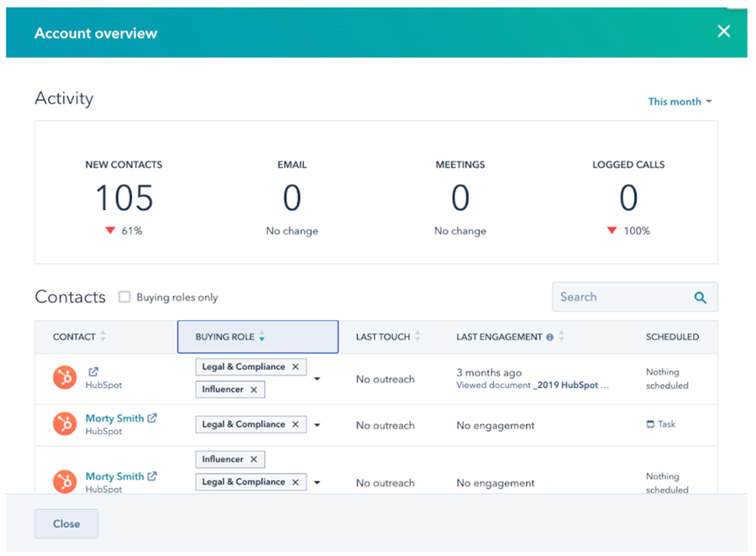Sort by the Contact column arrows
This screenshot has width=756, height=556.
tap(103, 337)
